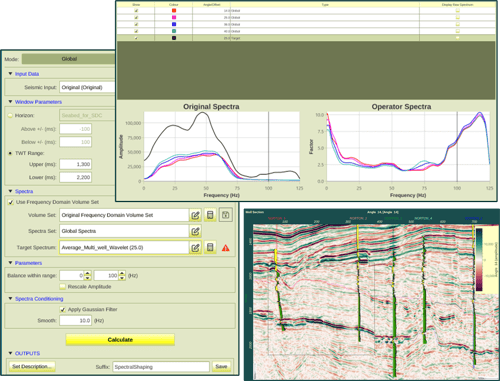Click the Below +/- (ms) field

76,142
